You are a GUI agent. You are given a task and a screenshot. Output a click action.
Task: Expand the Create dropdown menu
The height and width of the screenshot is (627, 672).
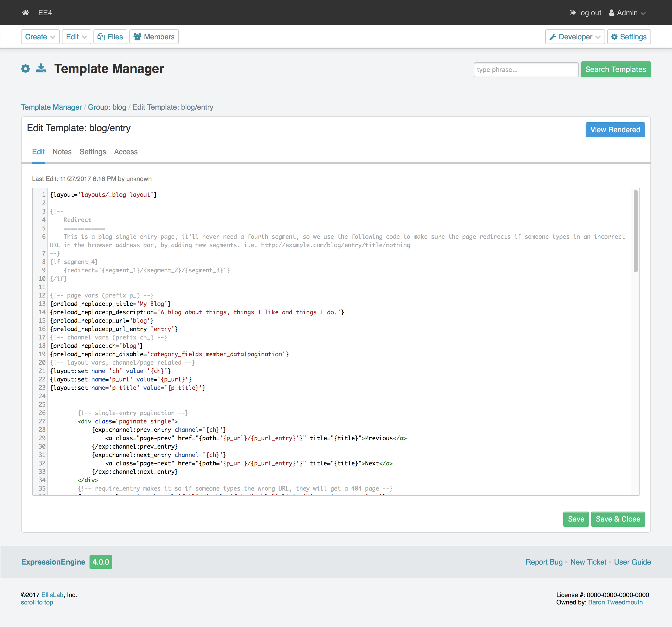pyautogui.click(x=40, y=37)
